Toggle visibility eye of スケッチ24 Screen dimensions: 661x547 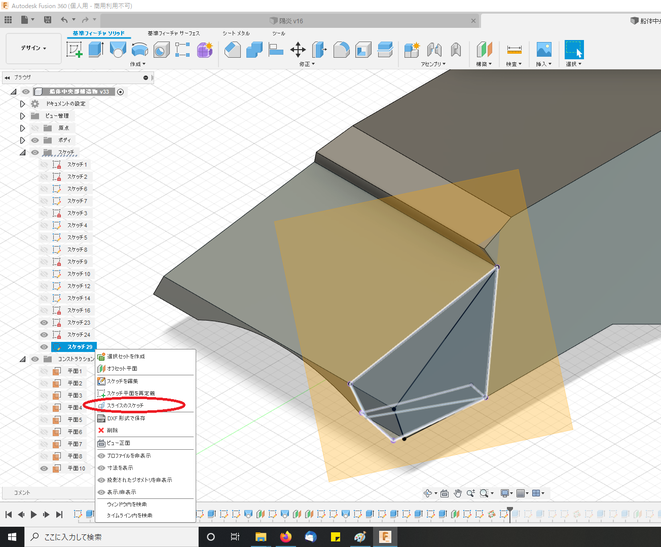[x=44, y=335]
